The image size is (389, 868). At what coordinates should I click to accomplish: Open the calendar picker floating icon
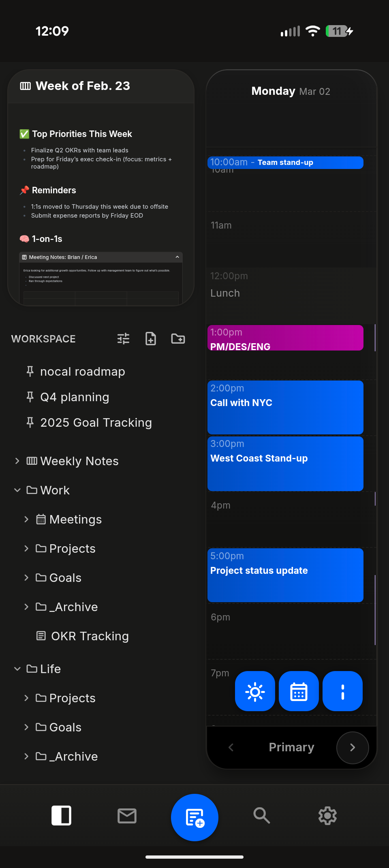tap(299, 691)
